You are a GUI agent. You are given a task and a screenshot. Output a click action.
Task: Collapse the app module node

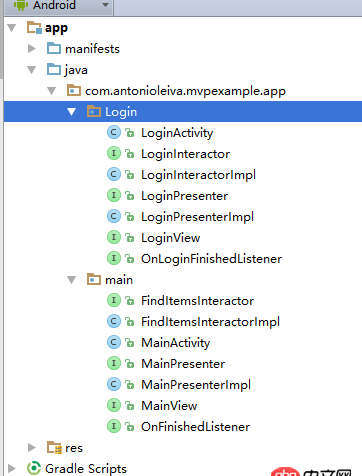click(x=12, y=28)
